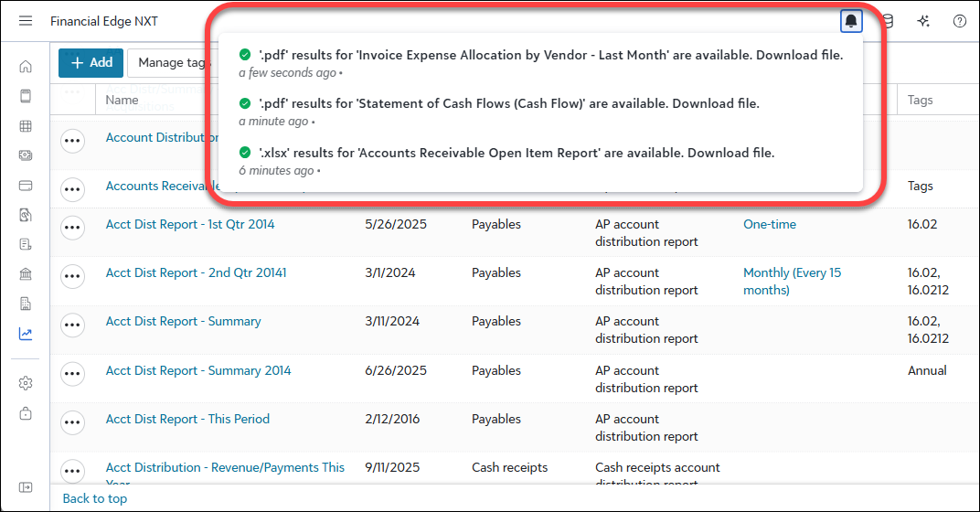Image resolution: width=980 pixels, height=512 pixels.
Task: Open the calculator-style icon below Home
Action: pyautogui.click(x=26, y=96)
